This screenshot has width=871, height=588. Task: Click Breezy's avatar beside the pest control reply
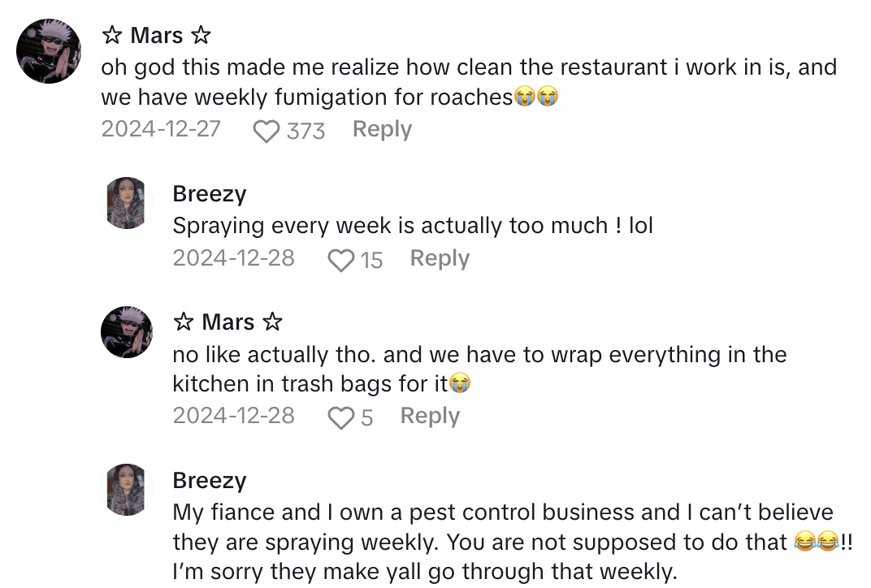pyautogui.click(x=127, y=490)
